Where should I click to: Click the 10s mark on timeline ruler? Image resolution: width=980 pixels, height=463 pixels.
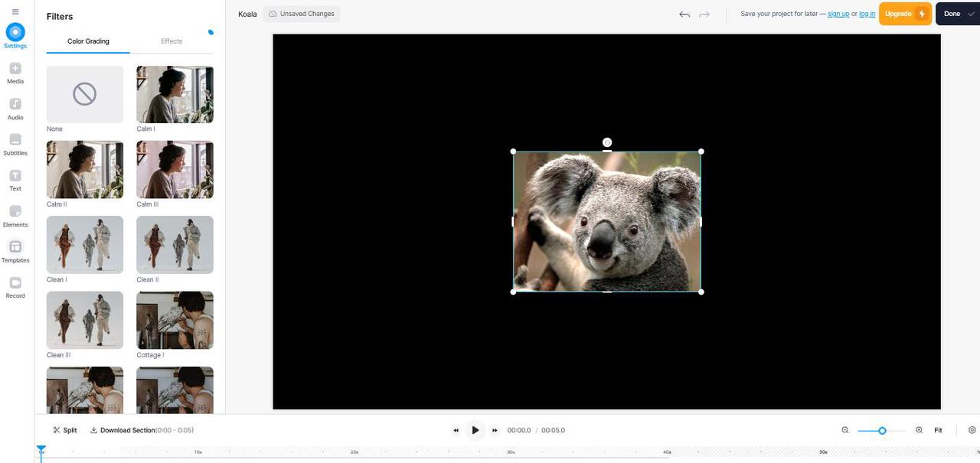(x=198, y=452)
